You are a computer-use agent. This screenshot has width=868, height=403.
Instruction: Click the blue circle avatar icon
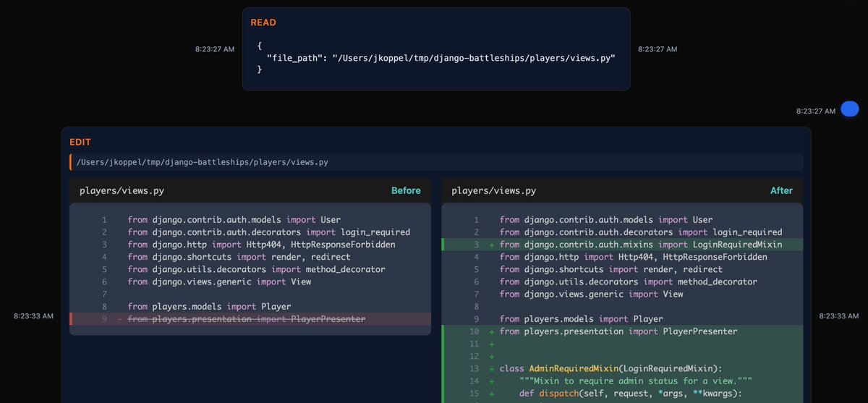[x=851, y=109]
